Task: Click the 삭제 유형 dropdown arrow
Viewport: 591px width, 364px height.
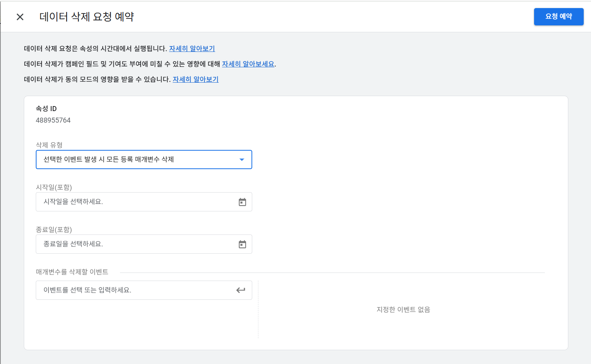Action: click(242, 160)
